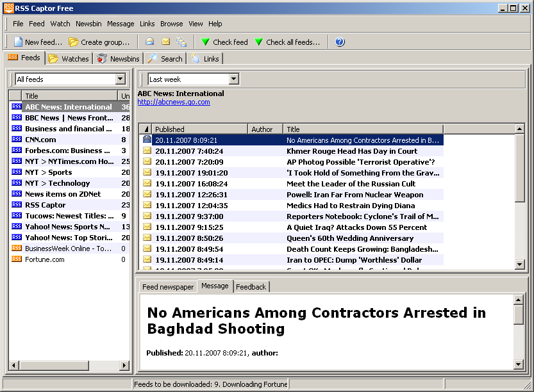The image size is (534, 392).
Task: Expand the Last week time filter dropdown
Action: coord(233,79)
